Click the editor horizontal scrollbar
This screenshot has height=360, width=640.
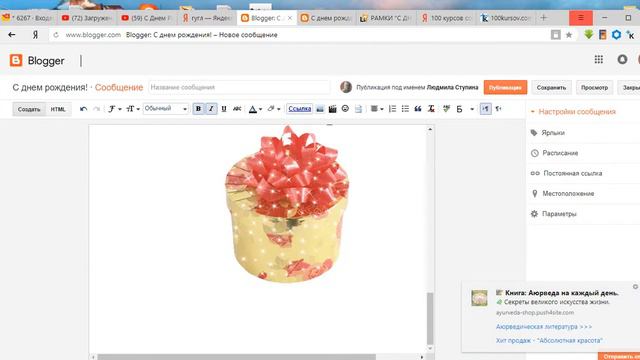click(x=237, y=357)
